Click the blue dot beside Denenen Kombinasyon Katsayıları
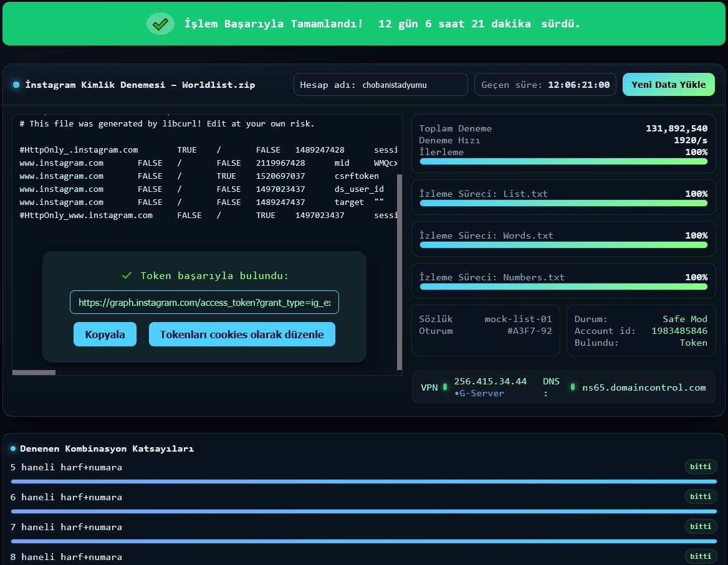This screenshot has width=728, height=565. click(x=13, y=449)
